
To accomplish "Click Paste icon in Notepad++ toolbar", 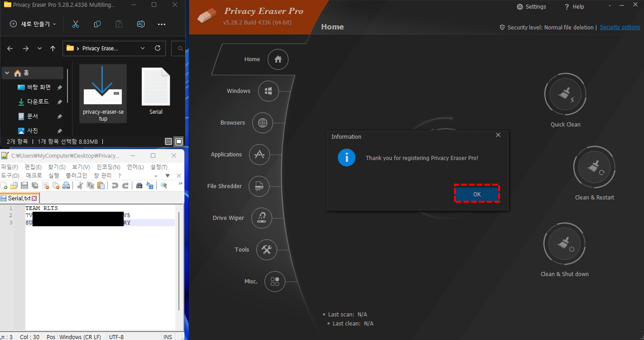I will [101, 185].
